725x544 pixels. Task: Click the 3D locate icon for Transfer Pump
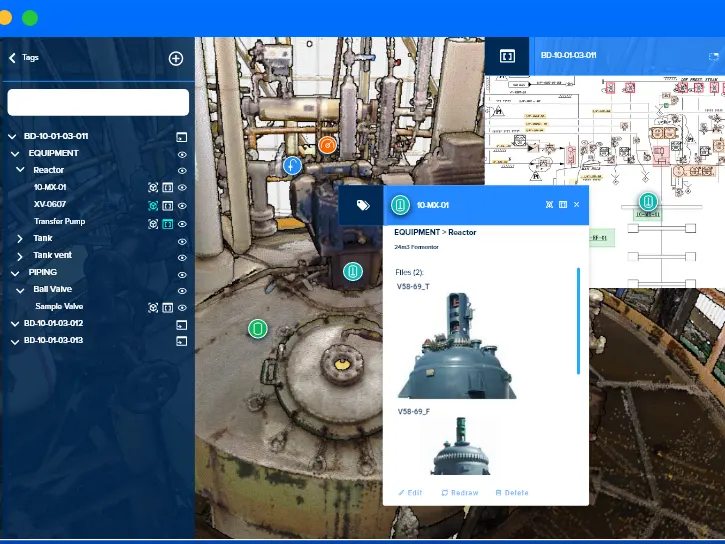pyautogui.click(x=153, y=224)
